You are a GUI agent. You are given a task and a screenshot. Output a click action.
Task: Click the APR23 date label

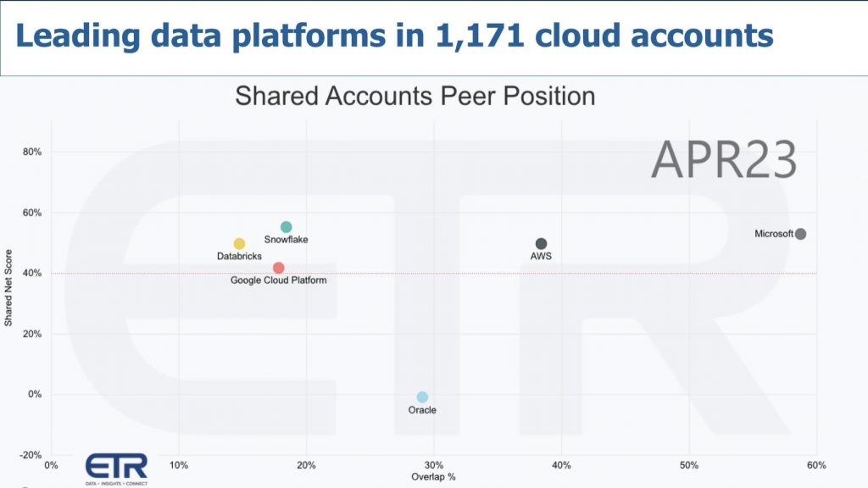pos(723,160)
